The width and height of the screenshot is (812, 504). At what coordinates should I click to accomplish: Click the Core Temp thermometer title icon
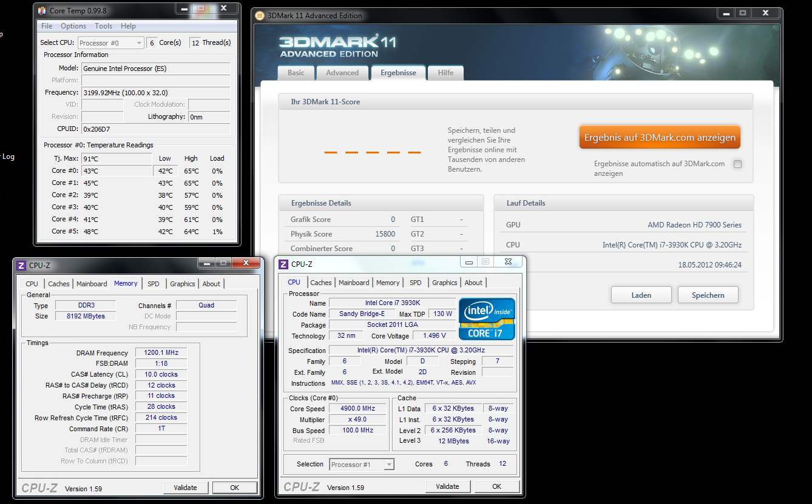pos(41,10)
